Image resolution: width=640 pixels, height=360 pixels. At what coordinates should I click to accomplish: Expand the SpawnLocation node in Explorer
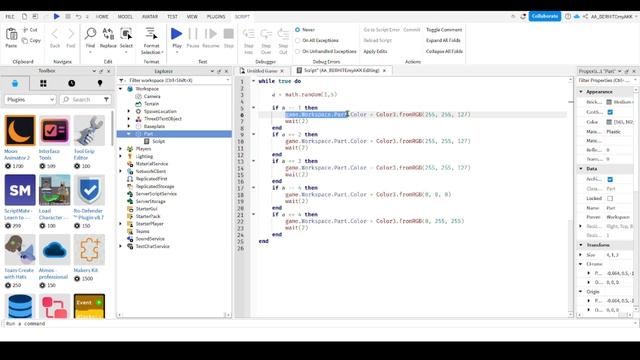(129, 111)
